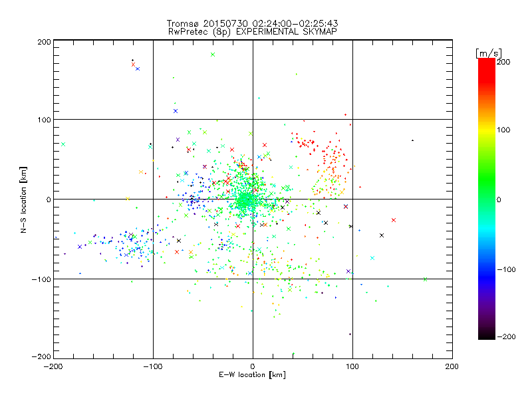Screen dimensions: 532x399
Task: Click the y-axis tick label "100"
Action: 44,120
